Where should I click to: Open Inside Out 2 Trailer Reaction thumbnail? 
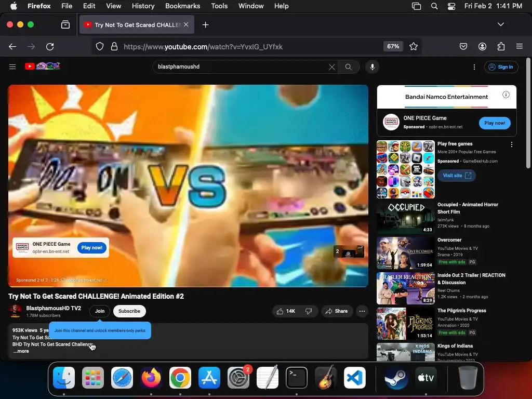point(406,288)
